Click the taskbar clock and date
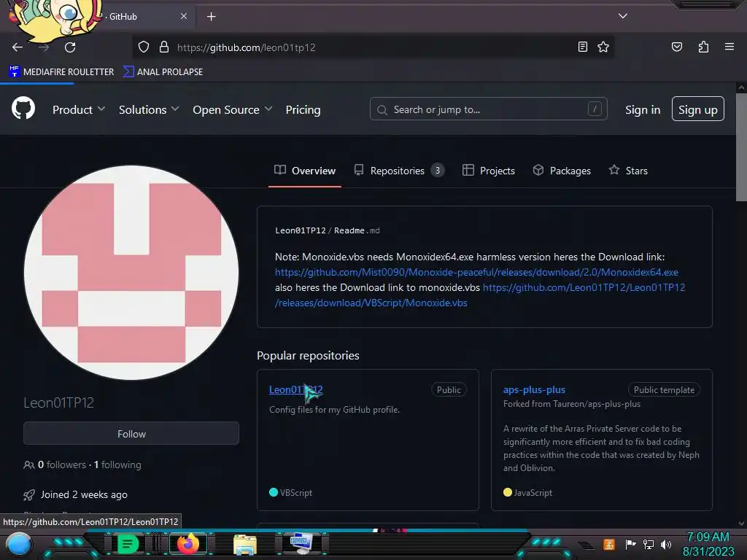The width and height of the screenshot is (747, 560). point(708,544)
